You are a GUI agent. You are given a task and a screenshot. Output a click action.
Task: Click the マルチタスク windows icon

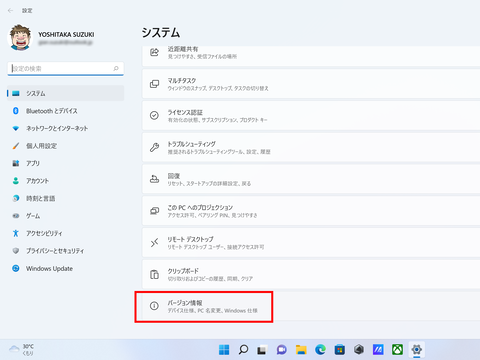pos(154,84)
